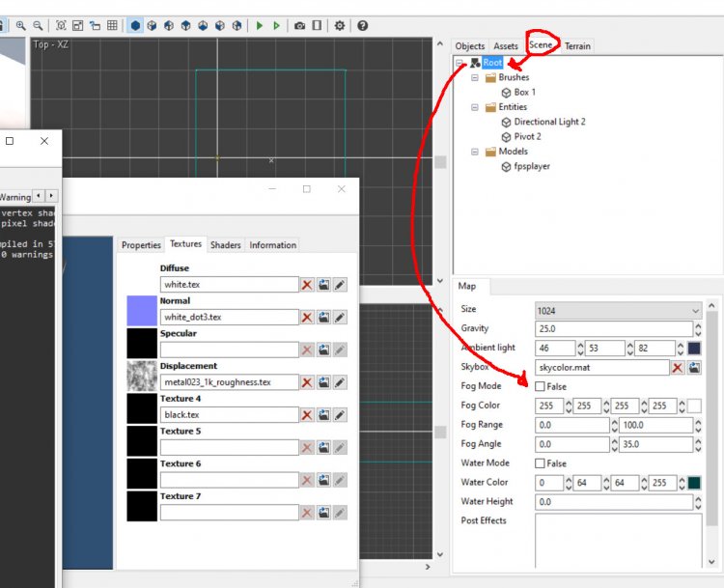Screen dimensions: 724x588
Task: Click the zoom in magnifier icon
Action: pyautogui.click(x=20, y=26)
